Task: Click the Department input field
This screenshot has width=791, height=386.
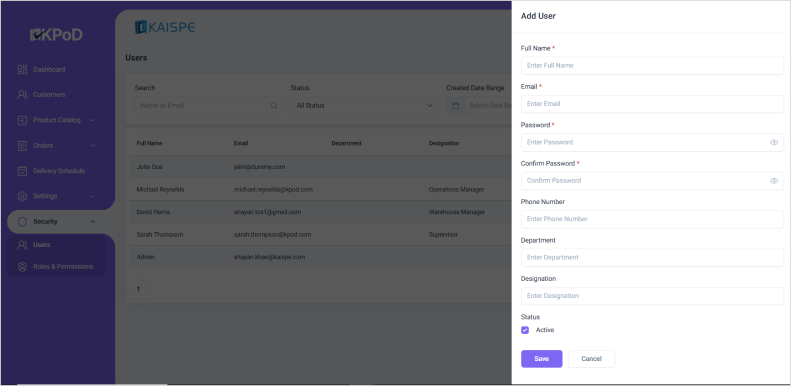Action: click(x=652, y=257)
